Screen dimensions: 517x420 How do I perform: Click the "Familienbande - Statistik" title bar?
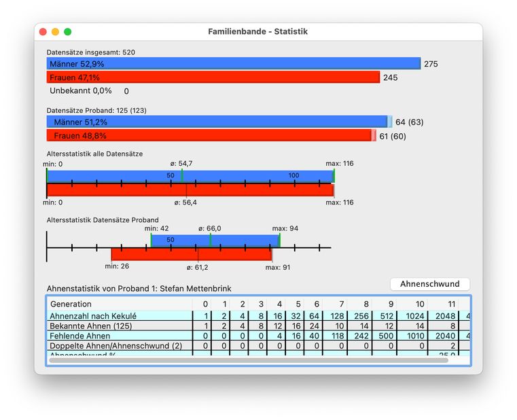pos(258,32)
